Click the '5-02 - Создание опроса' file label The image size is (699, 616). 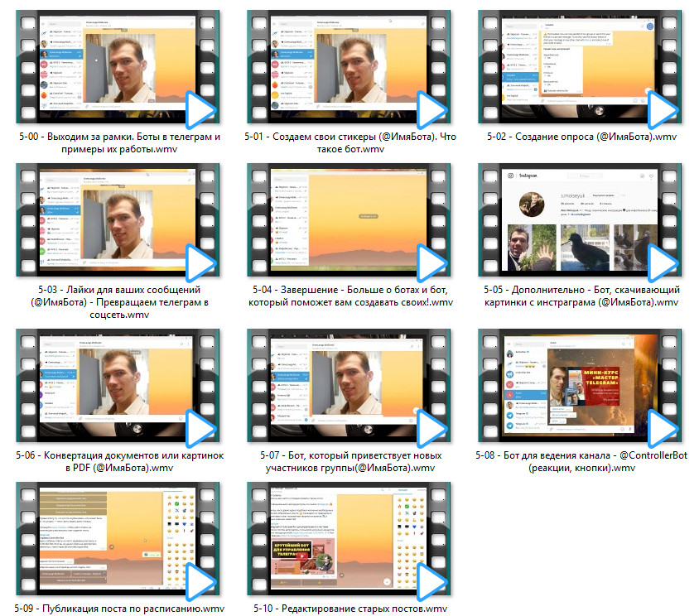(x=581, y=137)
